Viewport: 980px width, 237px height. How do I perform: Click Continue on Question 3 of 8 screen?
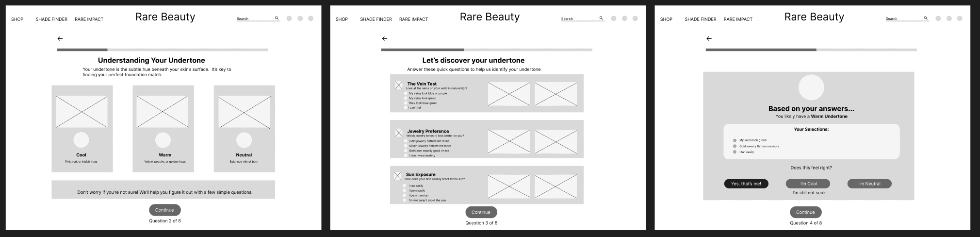[x=481, y=212]
